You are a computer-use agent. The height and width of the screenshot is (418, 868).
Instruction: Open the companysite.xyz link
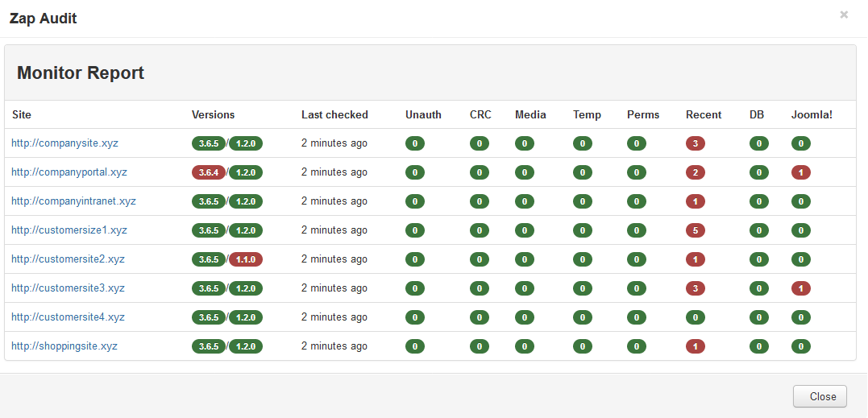(64, 143)
